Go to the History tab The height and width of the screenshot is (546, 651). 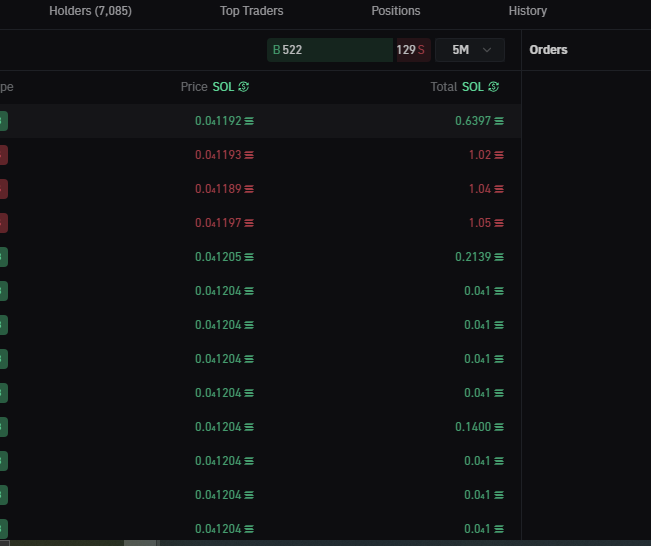(528, 11)
